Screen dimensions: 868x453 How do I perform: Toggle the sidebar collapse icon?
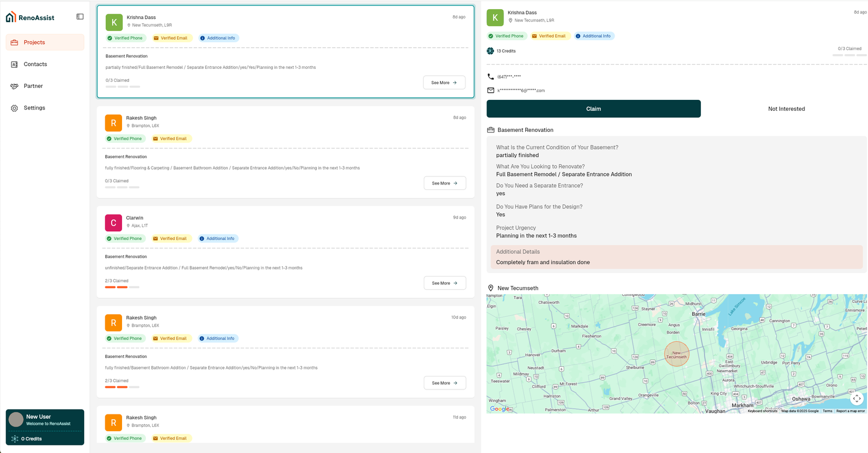(80, 17)
